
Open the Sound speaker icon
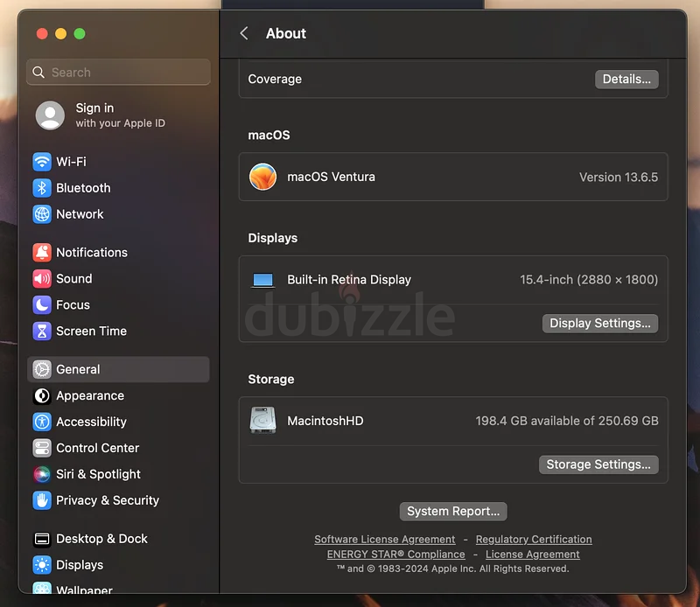42,279
